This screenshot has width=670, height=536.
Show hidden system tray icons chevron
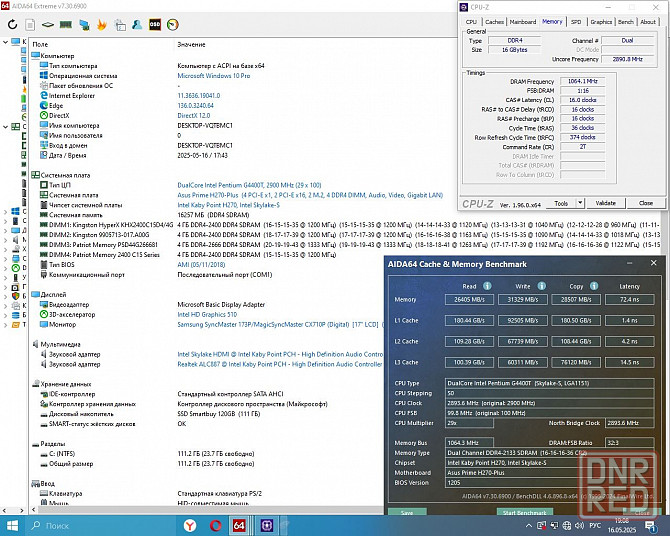[529, 526]
